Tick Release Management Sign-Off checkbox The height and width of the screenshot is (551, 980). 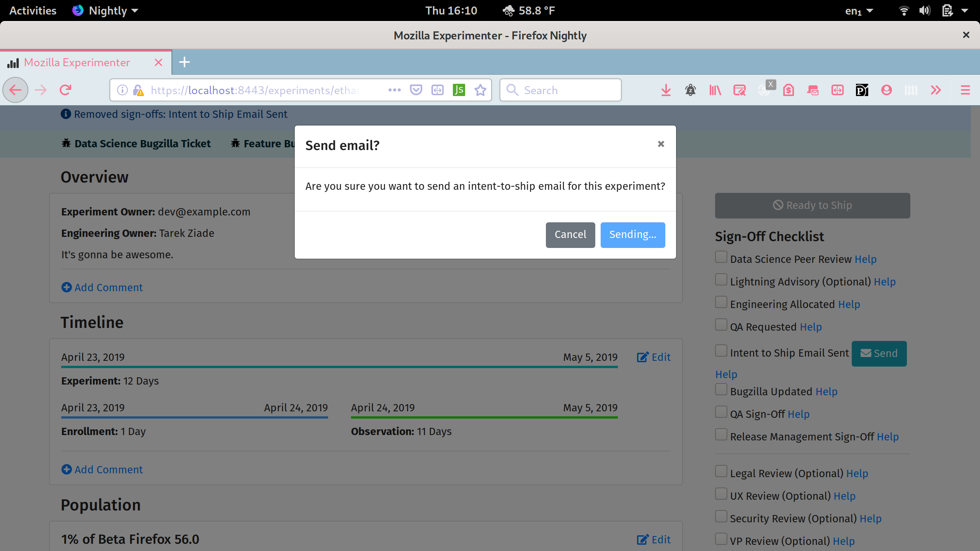721,435
